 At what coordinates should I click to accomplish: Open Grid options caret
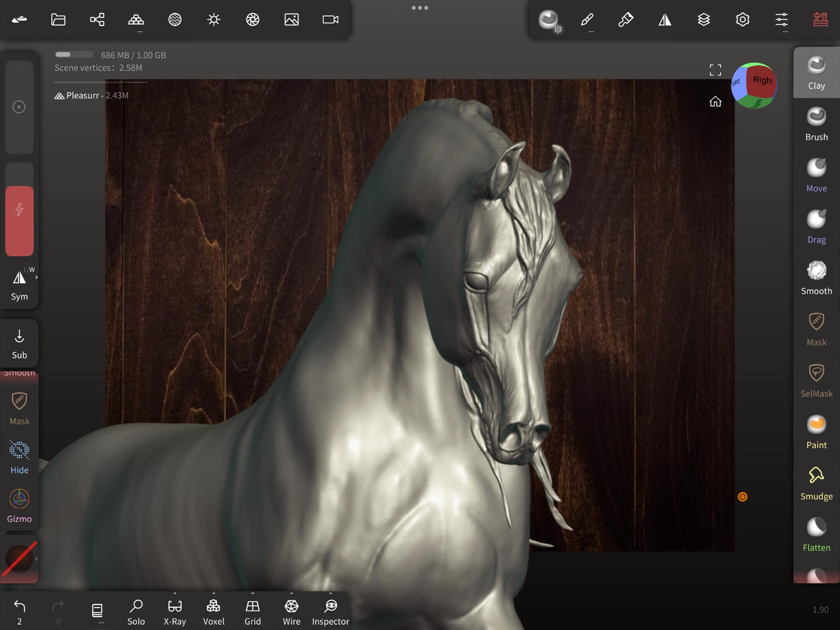coord(253,593)
